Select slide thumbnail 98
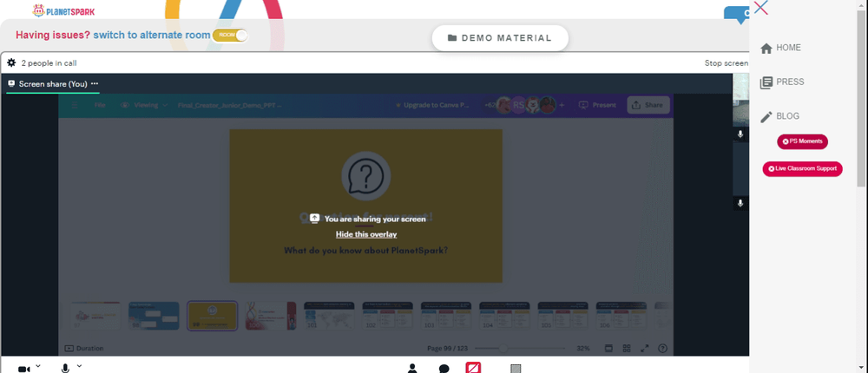The image size is (868, 373). tap(154, 316)
